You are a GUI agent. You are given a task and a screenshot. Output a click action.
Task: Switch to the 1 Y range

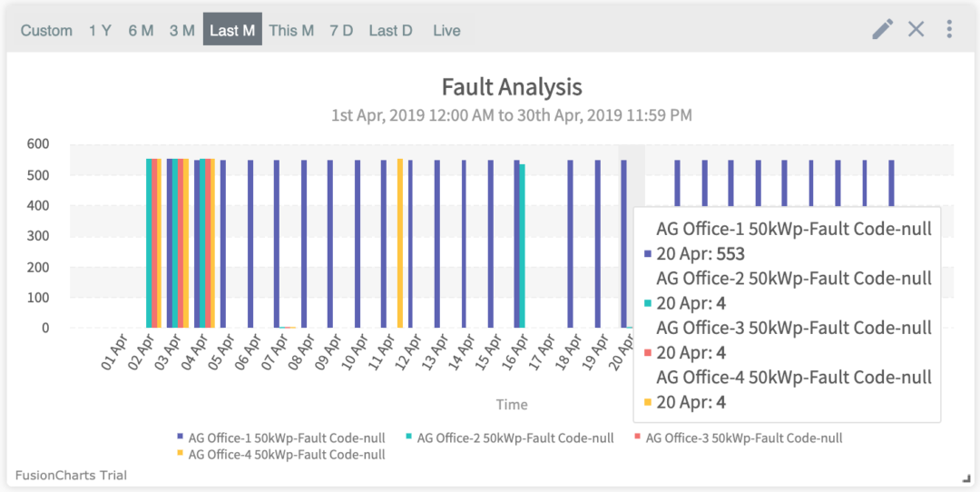tap(100, 31)
